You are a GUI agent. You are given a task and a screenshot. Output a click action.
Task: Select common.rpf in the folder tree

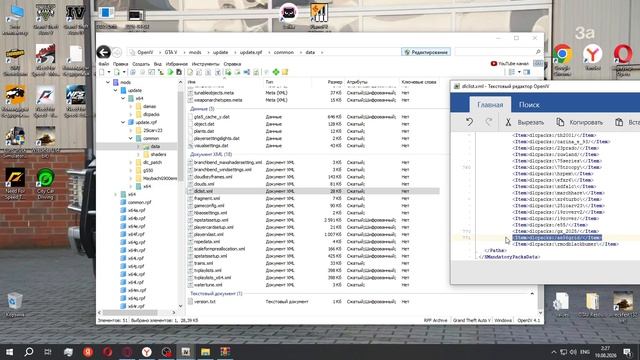139,202
